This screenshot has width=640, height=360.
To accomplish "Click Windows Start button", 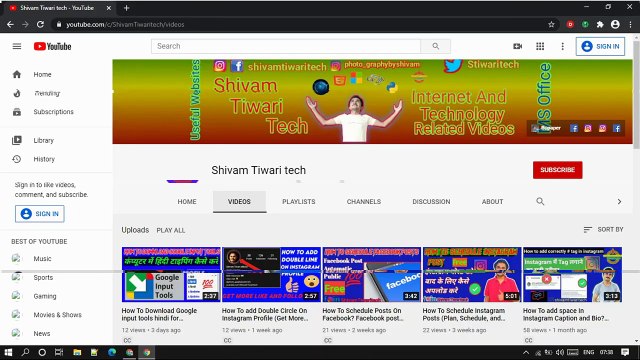I will point(8,352).
